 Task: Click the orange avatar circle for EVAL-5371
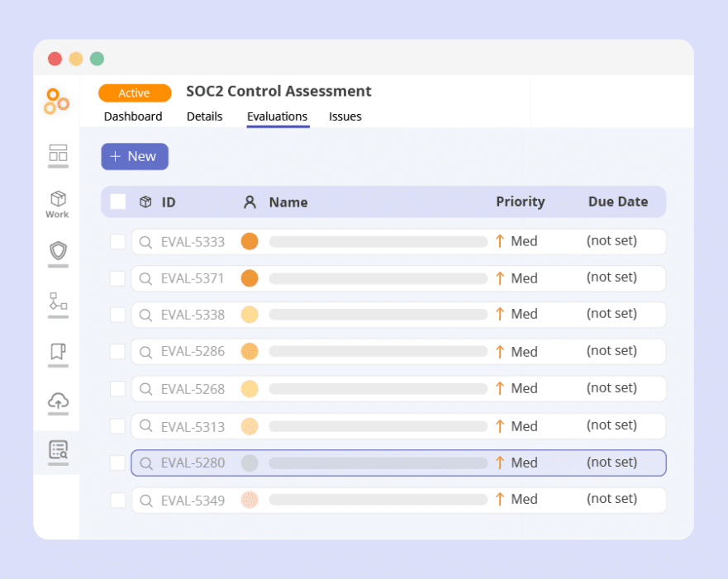coord(250,278)
